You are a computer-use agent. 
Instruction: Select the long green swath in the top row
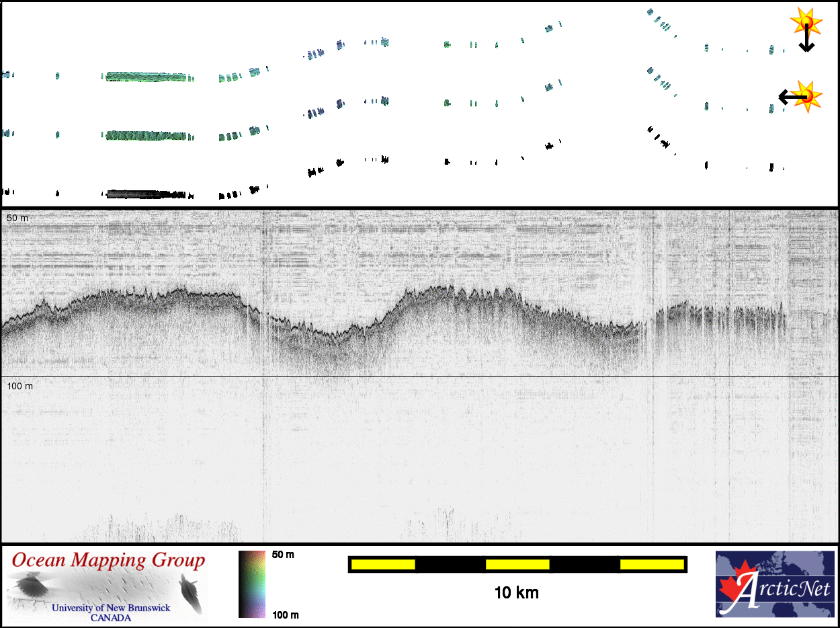tap(146, 77)
